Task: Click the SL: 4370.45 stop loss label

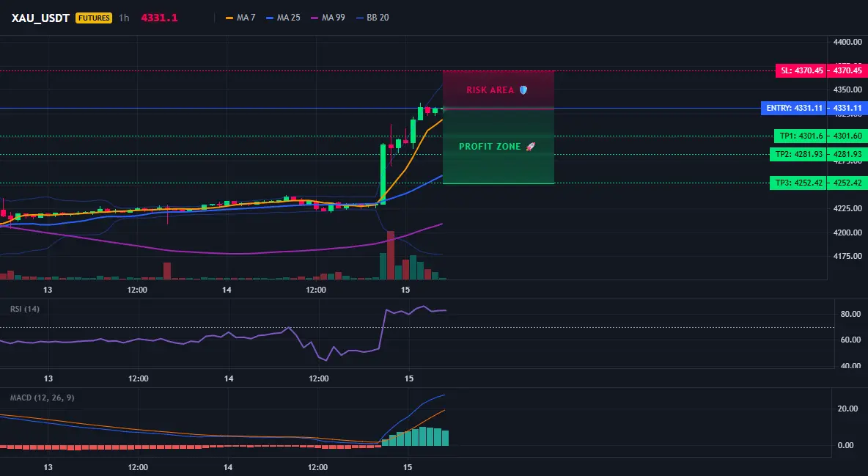Action: (801, 70)
